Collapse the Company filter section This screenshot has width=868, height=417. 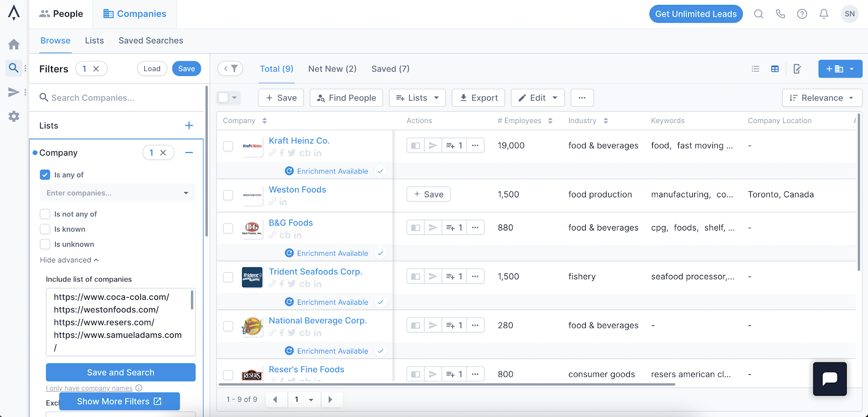pyautogui.click(x=189, y=153)
